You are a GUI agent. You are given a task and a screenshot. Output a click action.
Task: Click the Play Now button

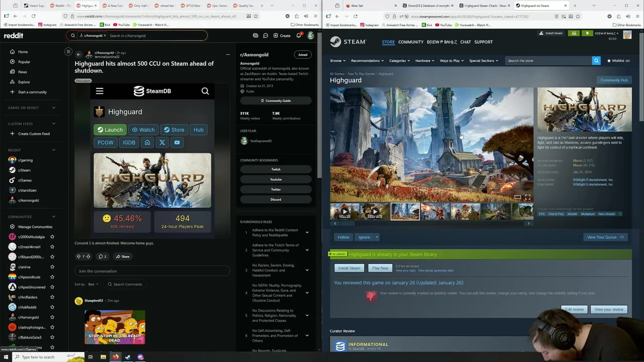(x=380, y=268)
